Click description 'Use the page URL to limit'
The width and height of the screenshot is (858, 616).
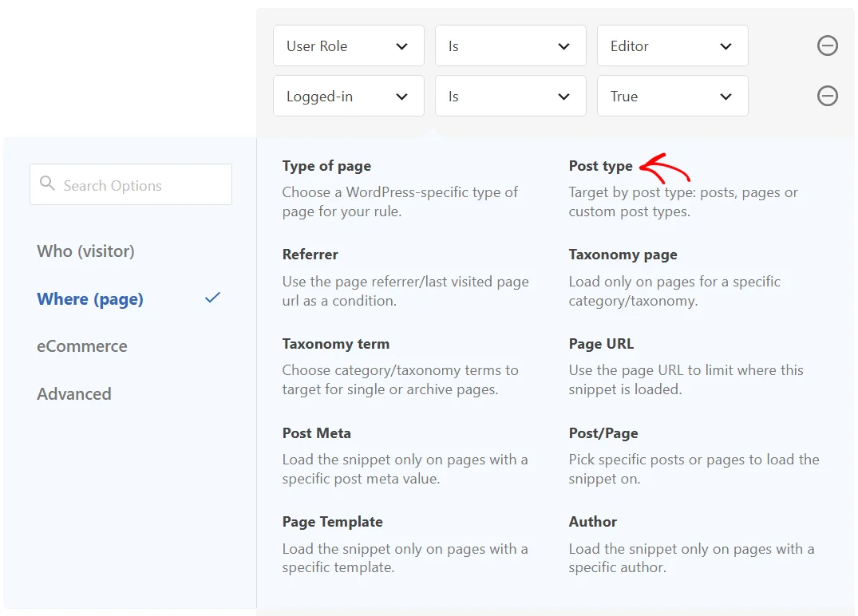[x=686, y=380]
